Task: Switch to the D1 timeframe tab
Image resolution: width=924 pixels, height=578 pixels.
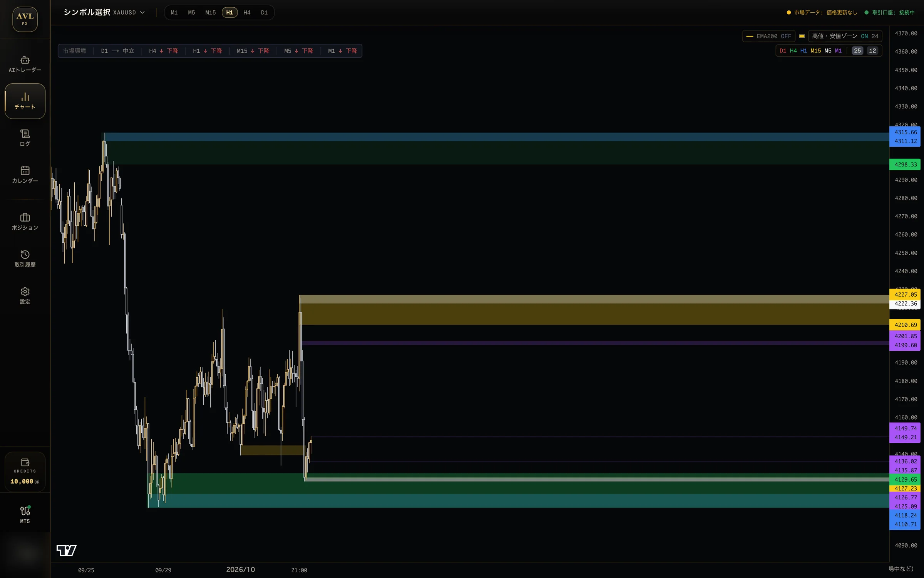Action: tap(264, 12)
